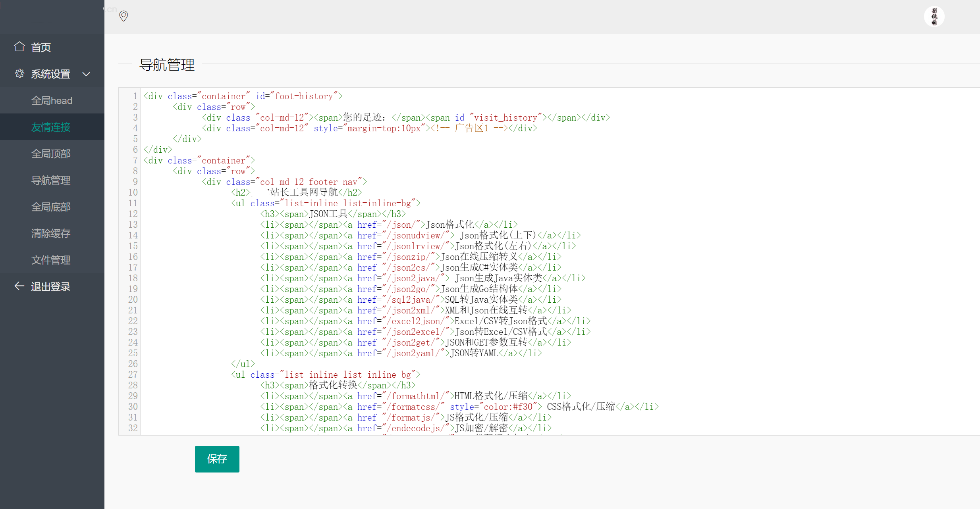Select the 友情连接 menu item
The height and width of the screenshot is (509, 980).
52,127
